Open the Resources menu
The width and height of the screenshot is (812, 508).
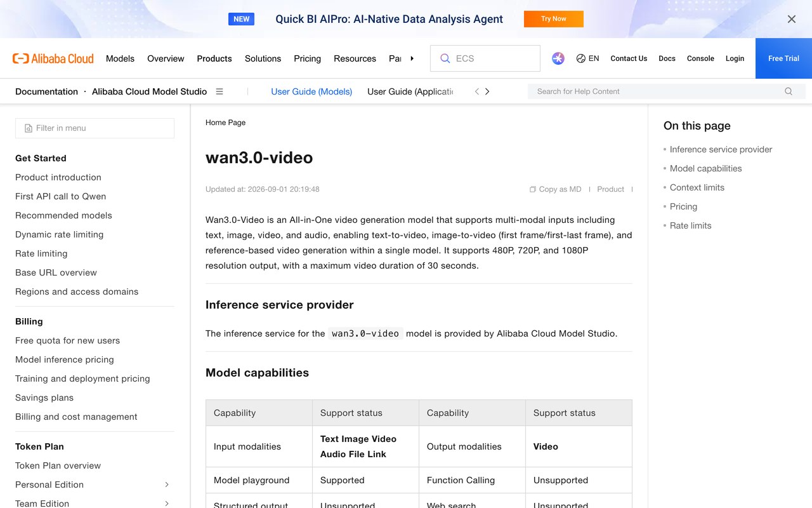(x=355, y=58)
